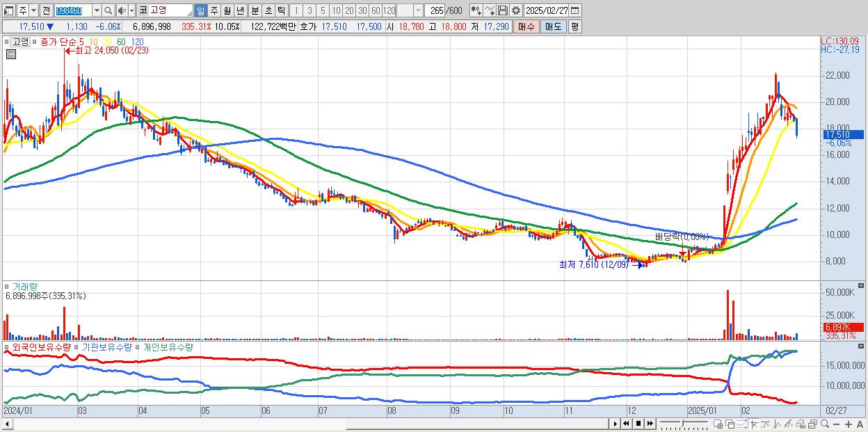
Task: Click the letter A text tool icon
Action: [860, 424]
